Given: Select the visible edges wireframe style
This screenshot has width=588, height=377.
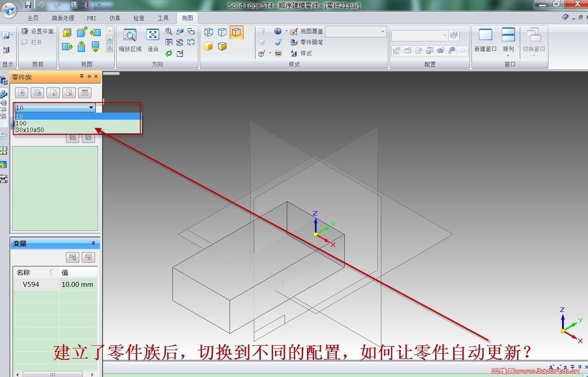Looking at the screenshot, I should tap(223, 33).
